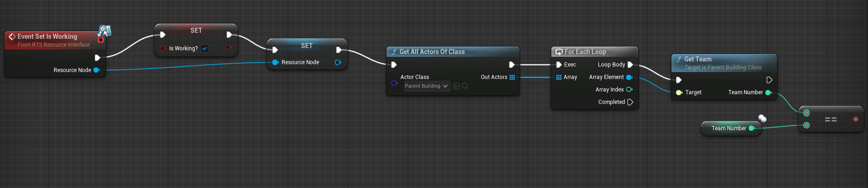This screenshot has height=188, width=868.
Task: Click Get All Actors Of Class exec input
Action: pos(394,65)
